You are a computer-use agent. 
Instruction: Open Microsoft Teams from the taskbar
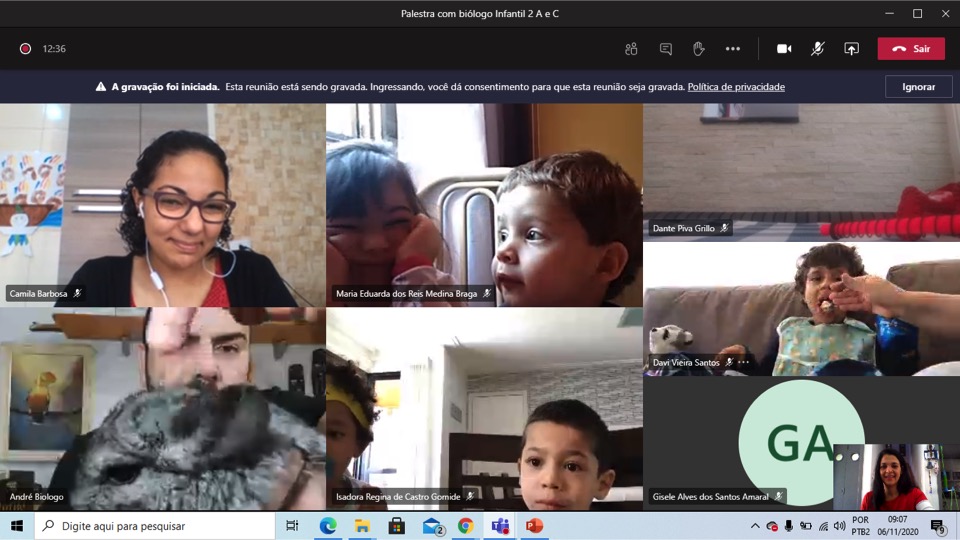coord(500,526)
